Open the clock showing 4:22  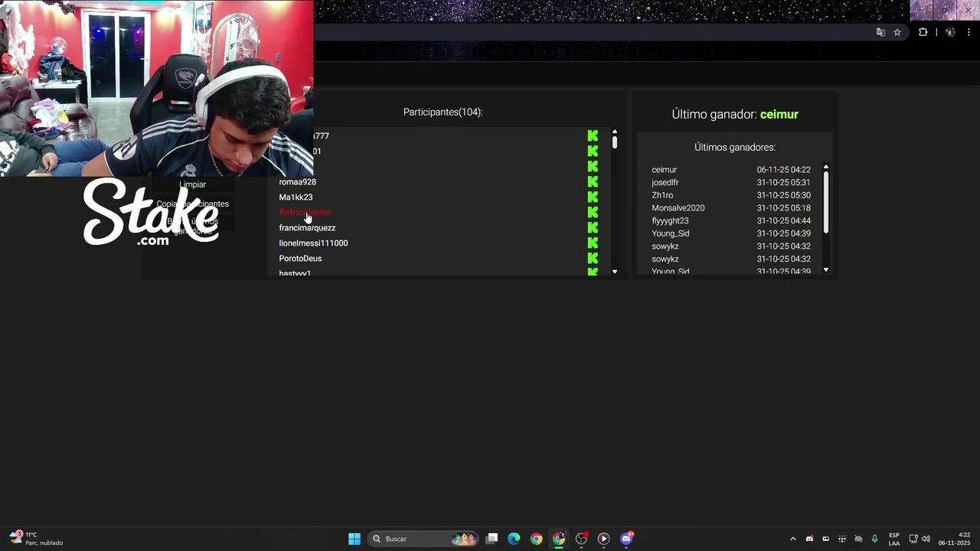(x=954, y=539)
